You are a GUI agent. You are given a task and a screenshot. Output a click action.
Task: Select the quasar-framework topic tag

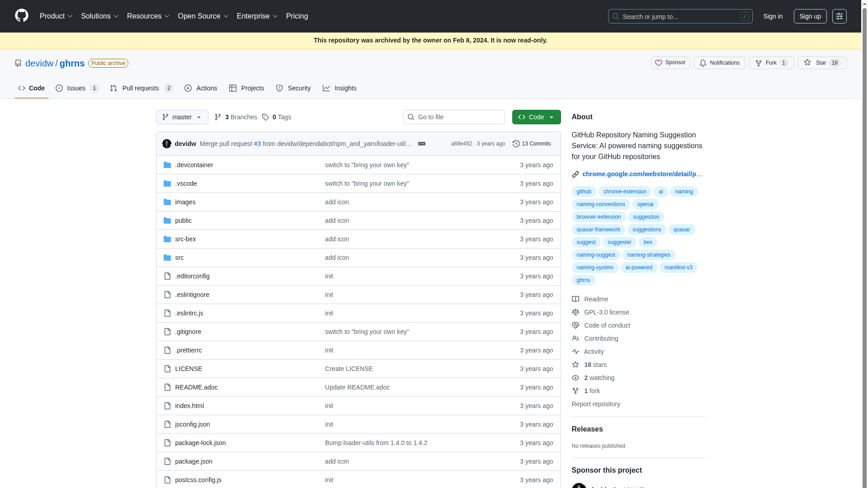pyautogui.click(x=598, y=230)
